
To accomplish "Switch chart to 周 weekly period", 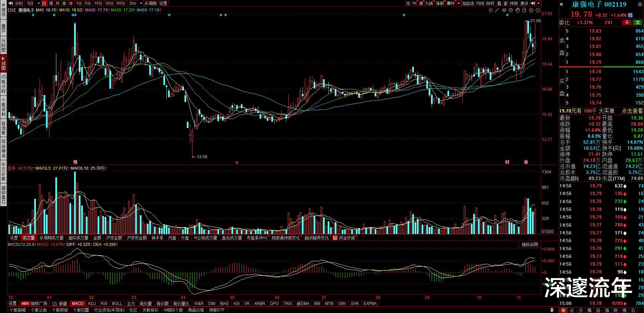I will pos(51,3).
